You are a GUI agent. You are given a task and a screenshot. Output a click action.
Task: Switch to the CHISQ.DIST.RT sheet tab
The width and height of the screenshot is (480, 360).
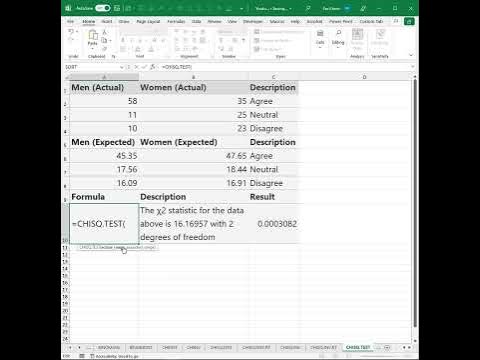pyautogui.click(x=256, y=347)
